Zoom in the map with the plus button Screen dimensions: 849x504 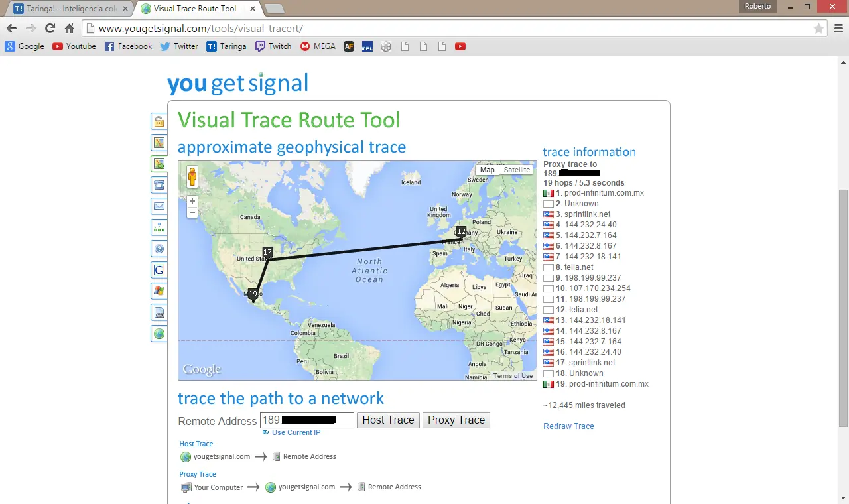click(192, 201)
